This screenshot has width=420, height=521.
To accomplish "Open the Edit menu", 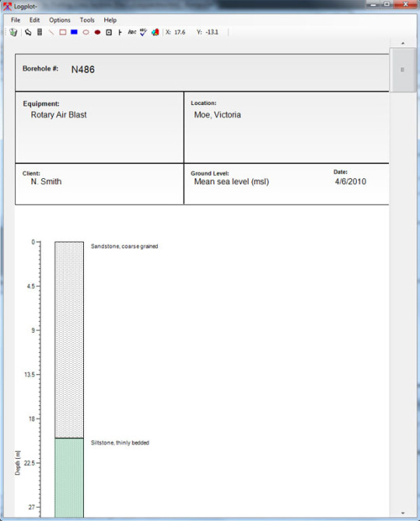I will [34, 20].
